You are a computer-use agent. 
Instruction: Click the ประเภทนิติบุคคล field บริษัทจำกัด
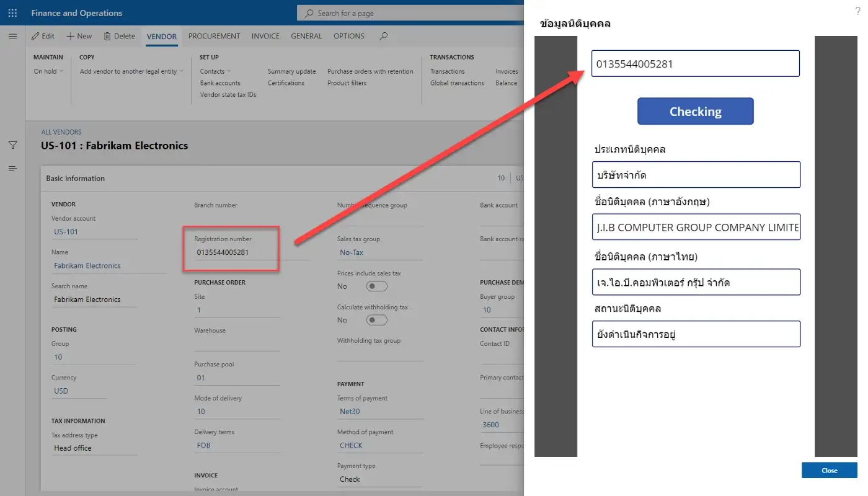(x=696, y=175)
